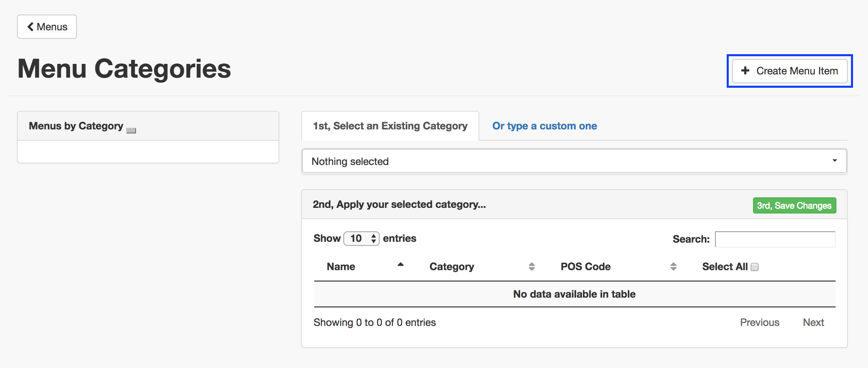868x368 pixels.
Task: Open the Show 10 entries dropdown
Action: 361,239
